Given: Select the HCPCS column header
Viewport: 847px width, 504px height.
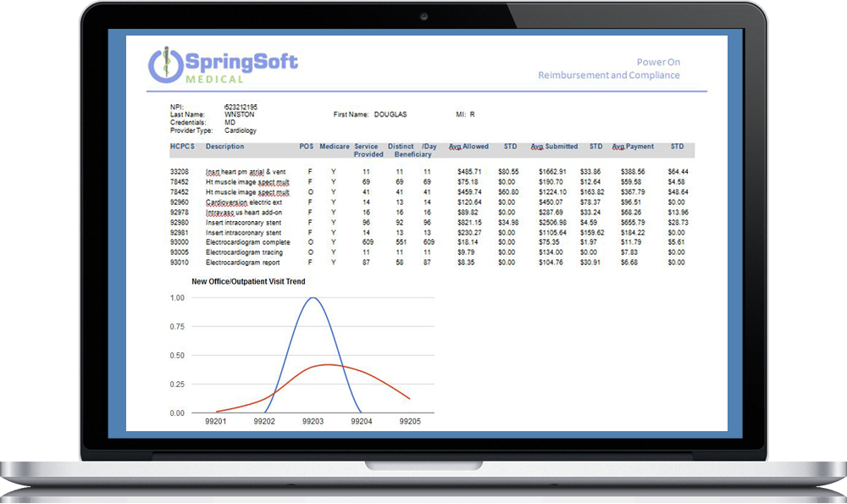Looking at the screenshot, I should coord(182,147).
